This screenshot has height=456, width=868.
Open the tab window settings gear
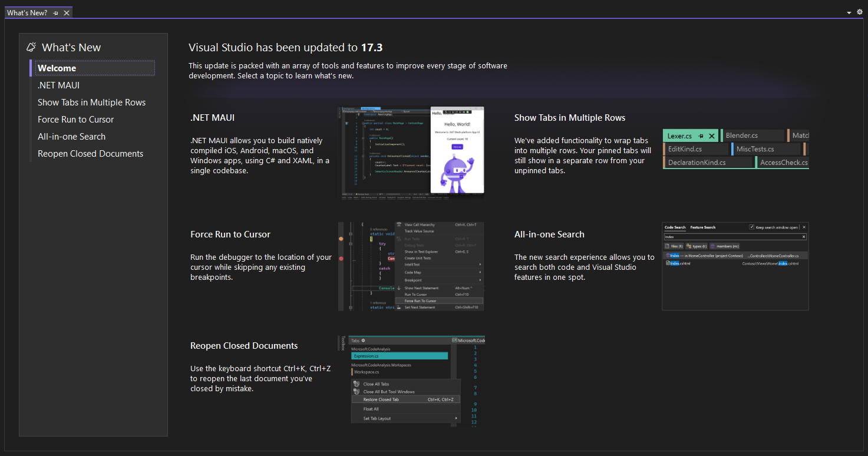click(860, 12)
